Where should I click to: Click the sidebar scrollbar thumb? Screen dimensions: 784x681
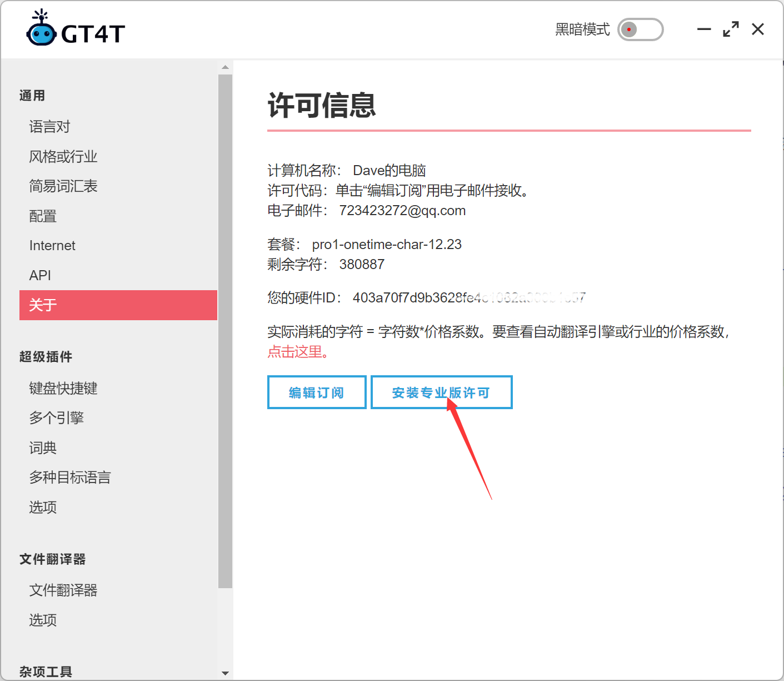[x=225, y=331]
